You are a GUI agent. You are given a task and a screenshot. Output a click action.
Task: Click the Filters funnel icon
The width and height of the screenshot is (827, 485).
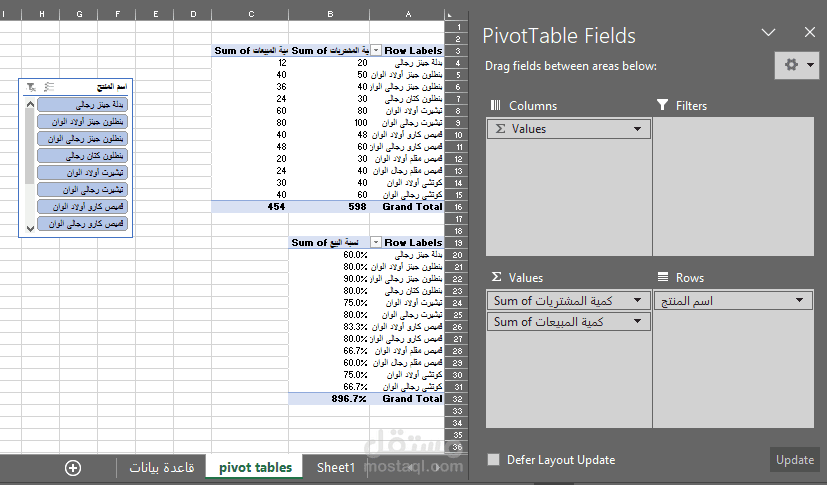click(662, 105)
